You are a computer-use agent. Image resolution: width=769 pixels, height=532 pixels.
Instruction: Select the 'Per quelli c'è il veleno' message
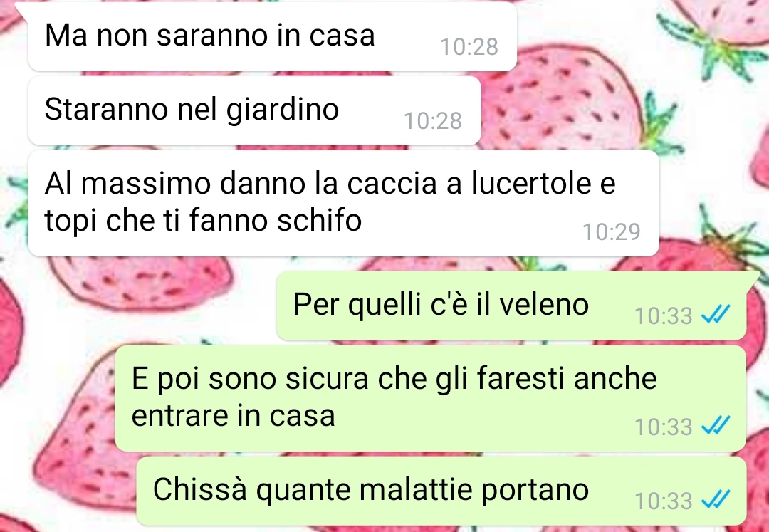511,306
